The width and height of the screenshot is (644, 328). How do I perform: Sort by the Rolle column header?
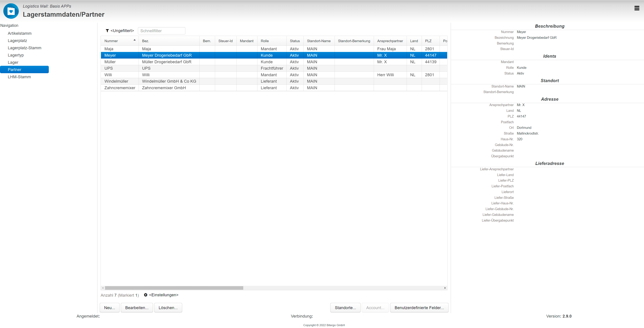(272, 41)
